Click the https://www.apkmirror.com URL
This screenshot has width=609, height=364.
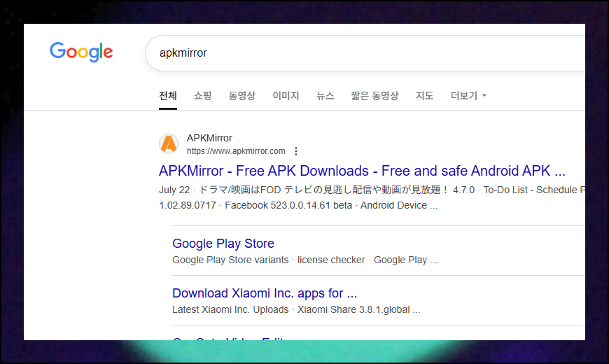236,151
